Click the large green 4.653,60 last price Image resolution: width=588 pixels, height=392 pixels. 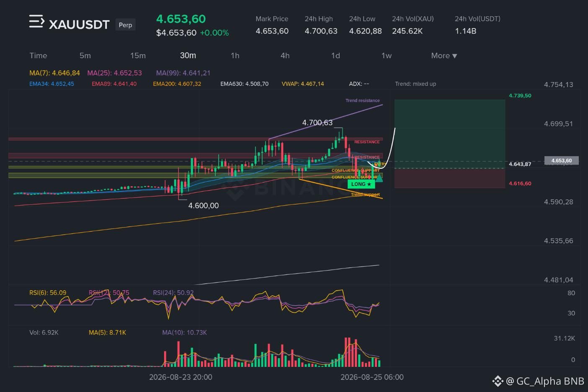181,19
